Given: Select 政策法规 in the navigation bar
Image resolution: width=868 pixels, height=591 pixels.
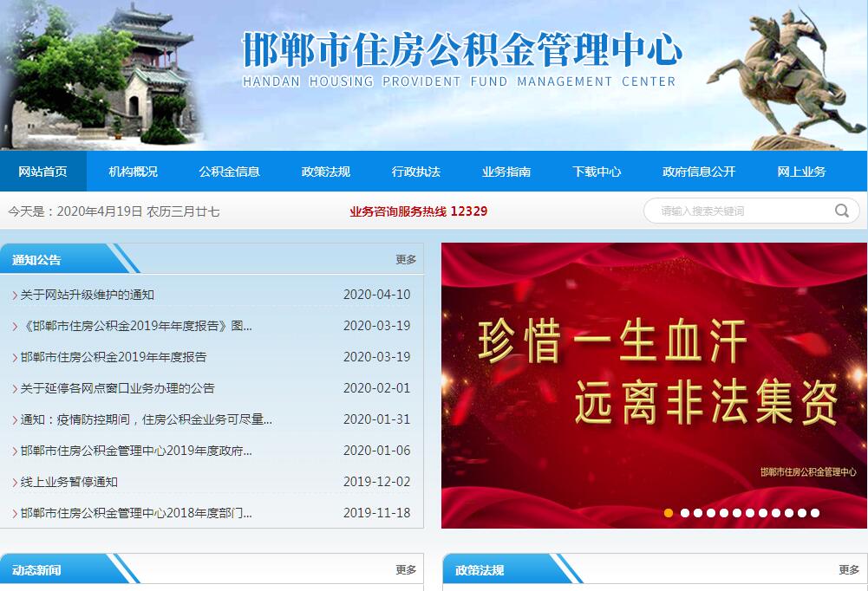Looking at the screenshot, I should [325, 172].
